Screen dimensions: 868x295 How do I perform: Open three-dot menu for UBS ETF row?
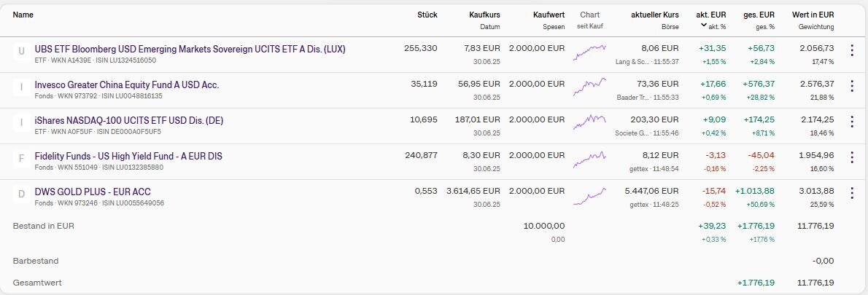click(851, 50)
